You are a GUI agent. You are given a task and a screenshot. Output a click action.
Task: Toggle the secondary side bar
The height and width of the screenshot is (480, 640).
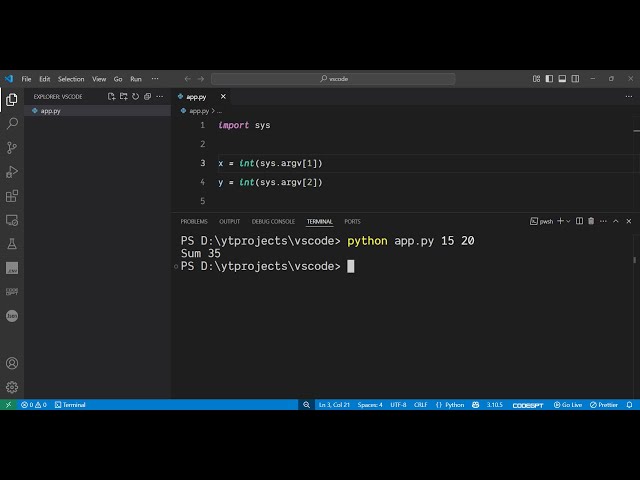click(x=575, y=79)
